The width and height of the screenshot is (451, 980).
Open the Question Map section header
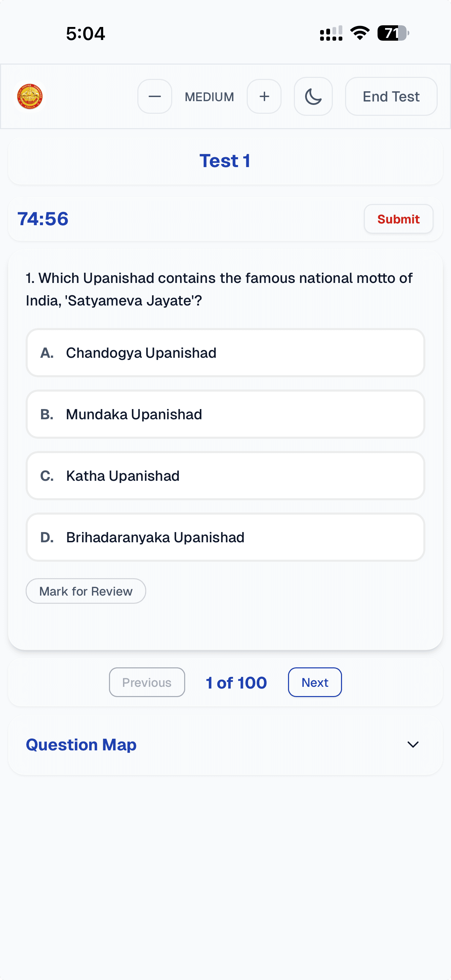tap(81, 745)
